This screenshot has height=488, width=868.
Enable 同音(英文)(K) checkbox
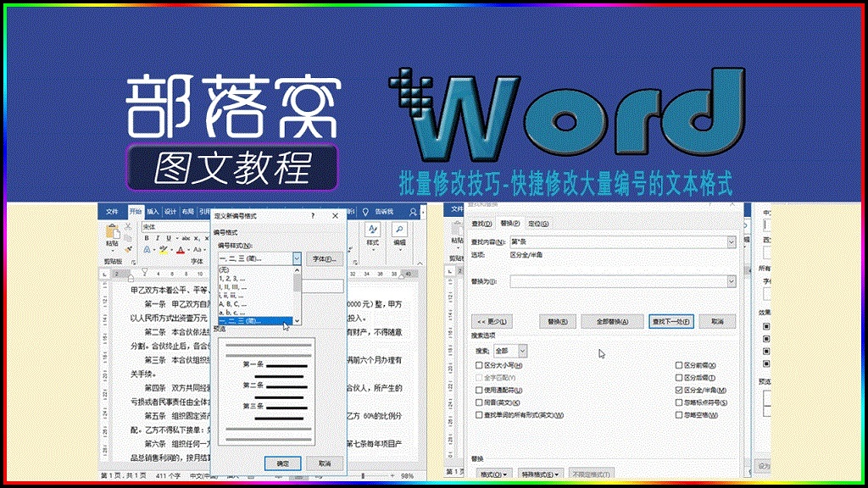[x=479, y=402]
